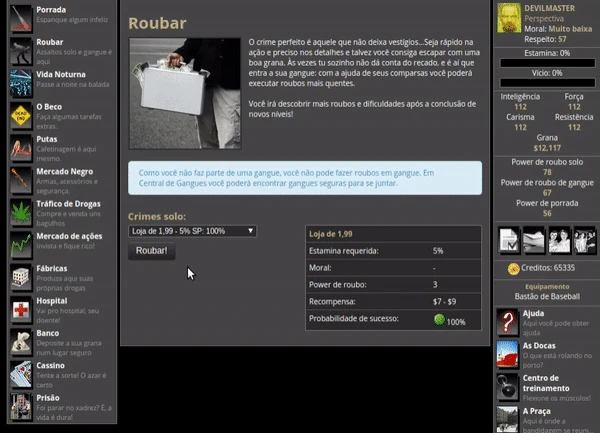Click the 'Loja de 1,99' table header
600x433 pixels.
(393, 234)
